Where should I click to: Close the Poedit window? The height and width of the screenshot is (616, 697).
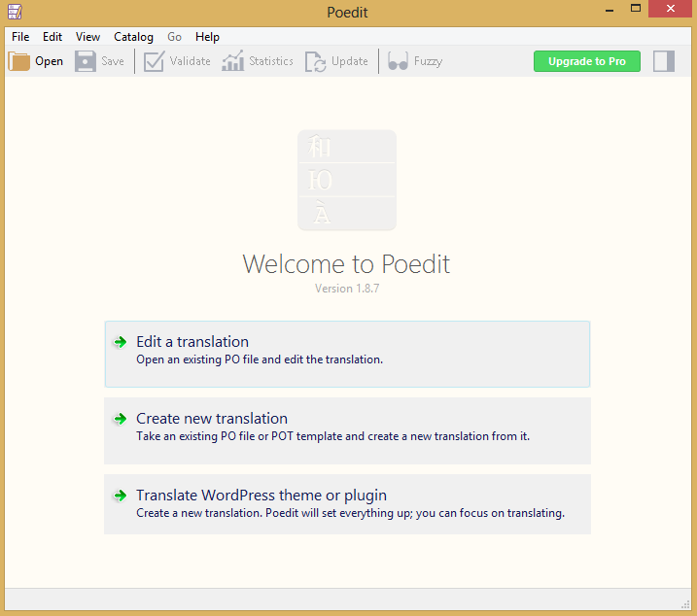pyautogui.click(x=671, y=9)
